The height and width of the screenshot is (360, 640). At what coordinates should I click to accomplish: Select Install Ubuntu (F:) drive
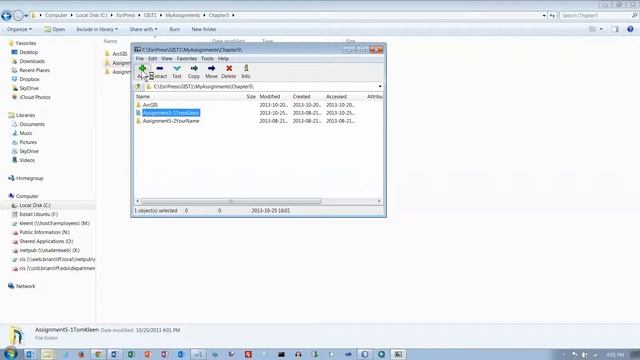pyautogui.click(x=38, y=214)
